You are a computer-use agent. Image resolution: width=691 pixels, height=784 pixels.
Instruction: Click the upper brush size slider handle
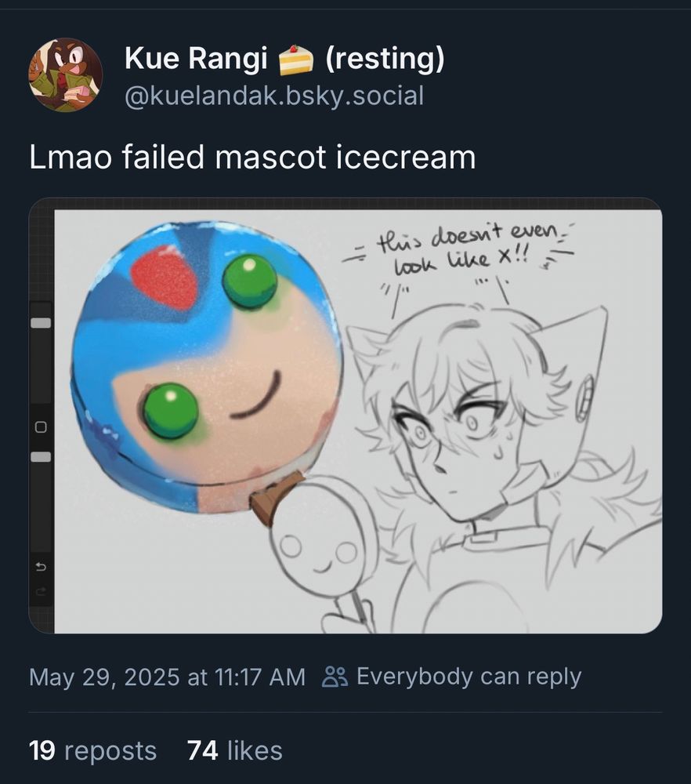tap(41, 323)
